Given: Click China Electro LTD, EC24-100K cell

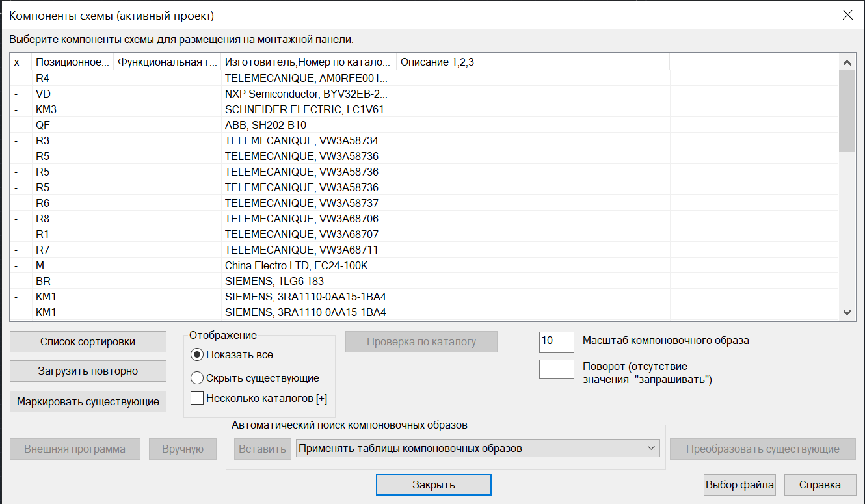Looking at the screenshot, I should (x=309, y=265).
